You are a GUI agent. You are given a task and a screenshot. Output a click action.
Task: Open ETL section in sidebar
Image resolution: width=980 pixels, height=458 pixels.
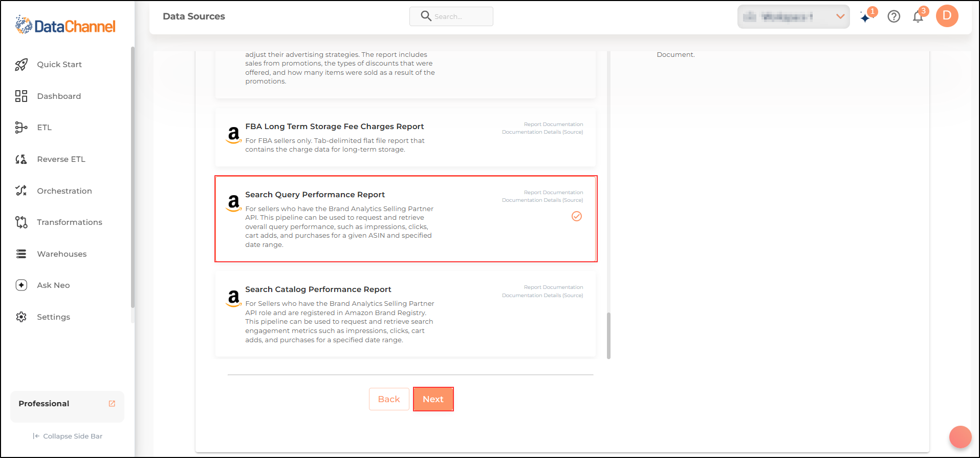tap(45, 128)
